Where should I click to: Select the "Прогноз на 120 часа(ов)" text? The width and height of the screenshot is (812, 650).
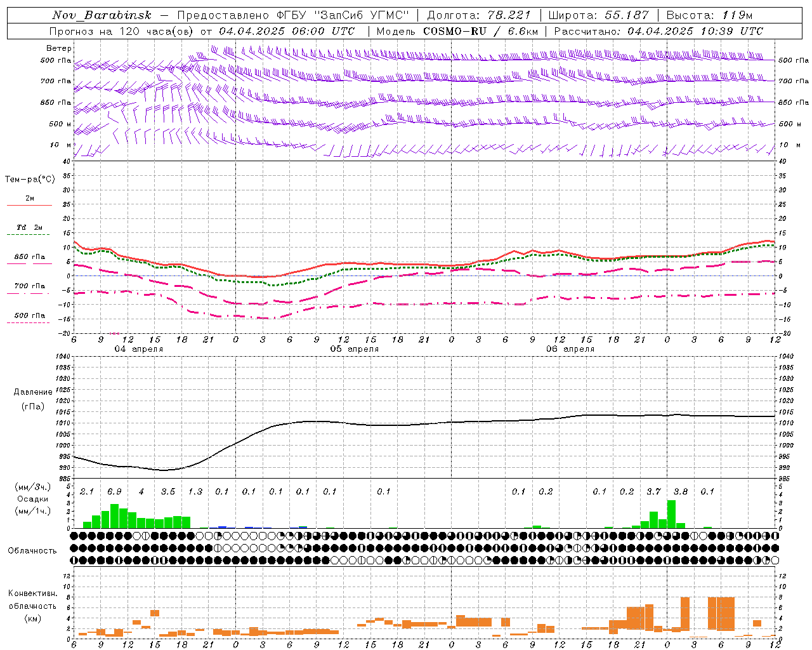(x=121, y=31)
